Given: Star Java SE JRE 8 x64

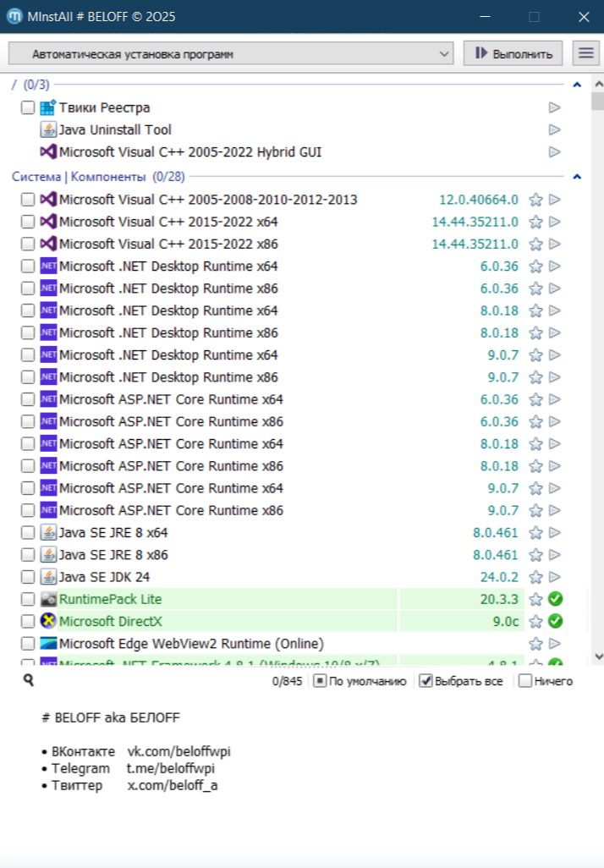Looking at the screenshot, I should 535,532.
